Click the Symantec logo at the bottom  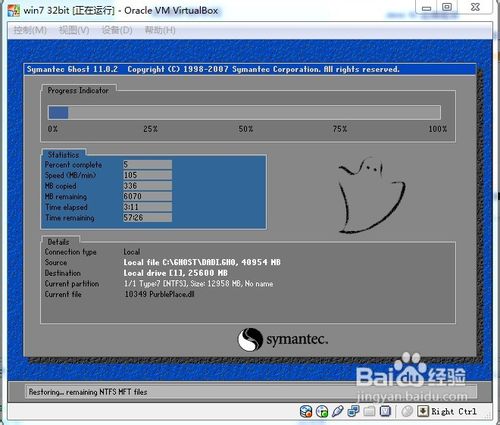point(283,339)
